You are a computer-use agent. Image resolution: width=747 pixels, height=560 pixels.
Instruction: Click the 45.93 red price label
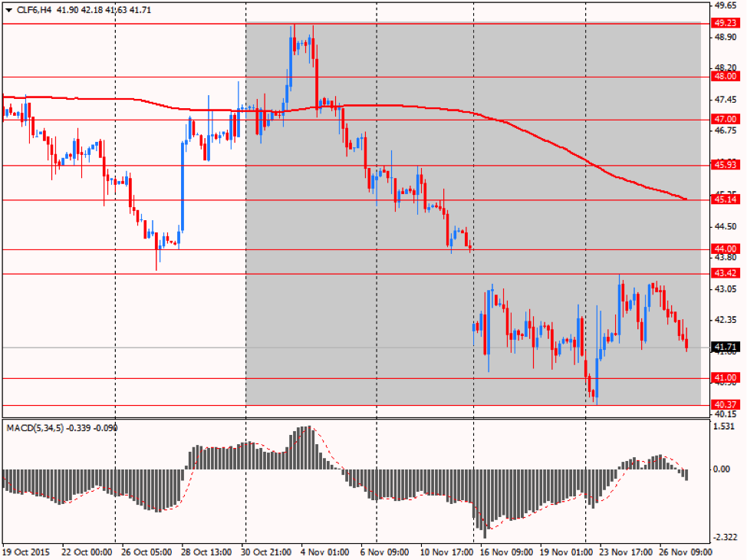(x=725, y=165)
